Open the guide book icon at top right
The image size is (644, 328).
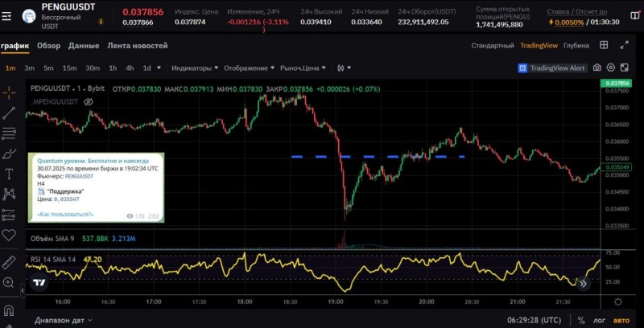[x=634, y=15]
